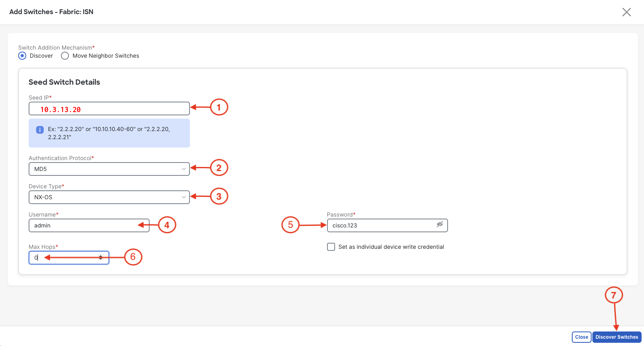This screenshot has height=346, width=644.
Task: Expand the Device Type NX-OS dropdown
Action: point(109,197)
